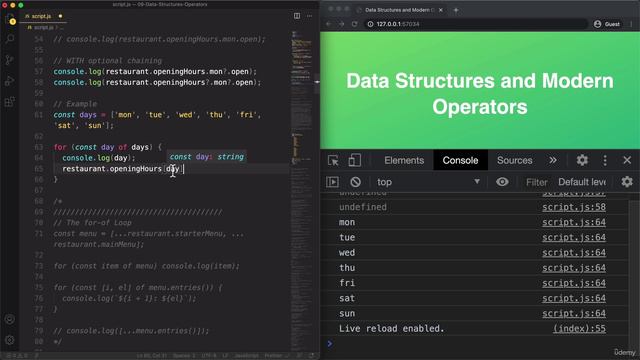Open script.js:64 link beside fri
This screenshot has height=360, width=640.
pos(574,283)
